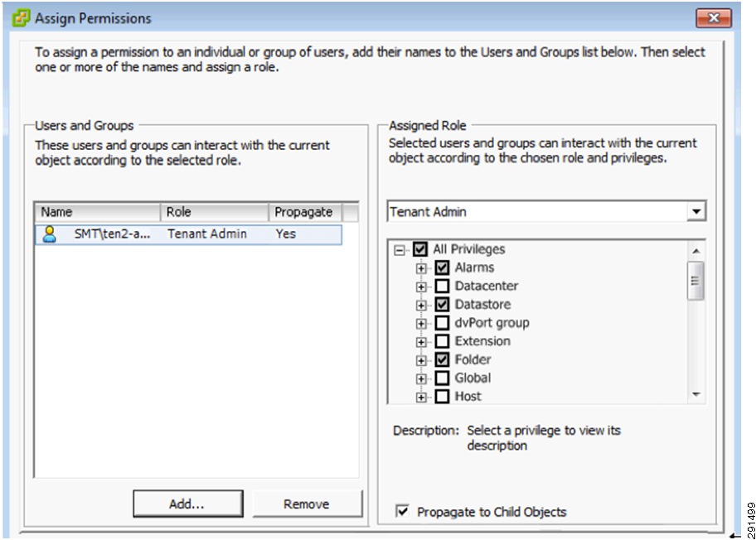Expand the Datastore tree node
The width and height of the screenshot is (756, 540).
(421, 306)
